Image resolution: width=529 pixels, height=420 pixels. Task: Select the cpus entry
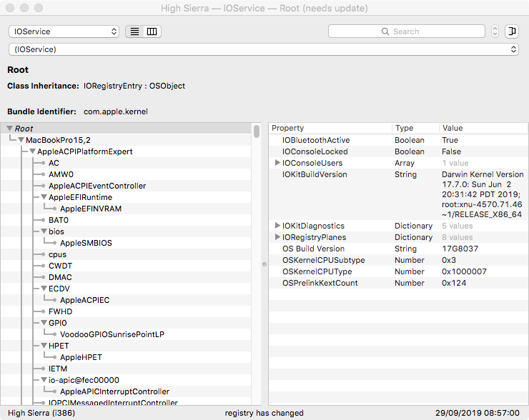(x=57, y=254)
